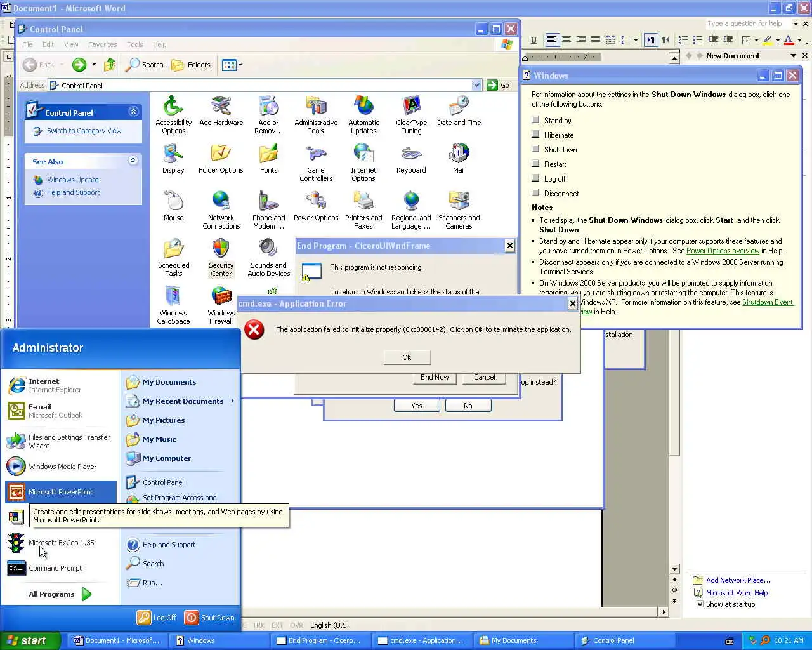Open Internet Options icon
Screen dimensions: 812x650
point(363,163)
